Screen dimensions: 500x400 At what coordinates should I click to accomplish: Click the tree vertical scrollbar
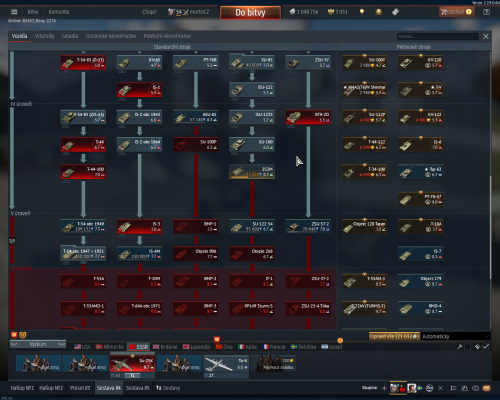(490, 228)
